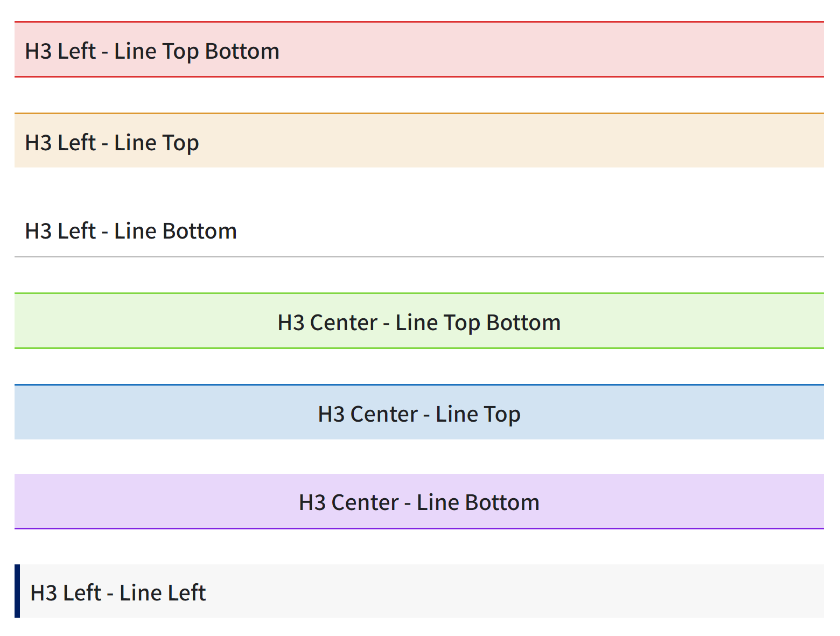Click 'H3' in the light purple heading
The image size is (840, 636).
(x=312, y=502)
